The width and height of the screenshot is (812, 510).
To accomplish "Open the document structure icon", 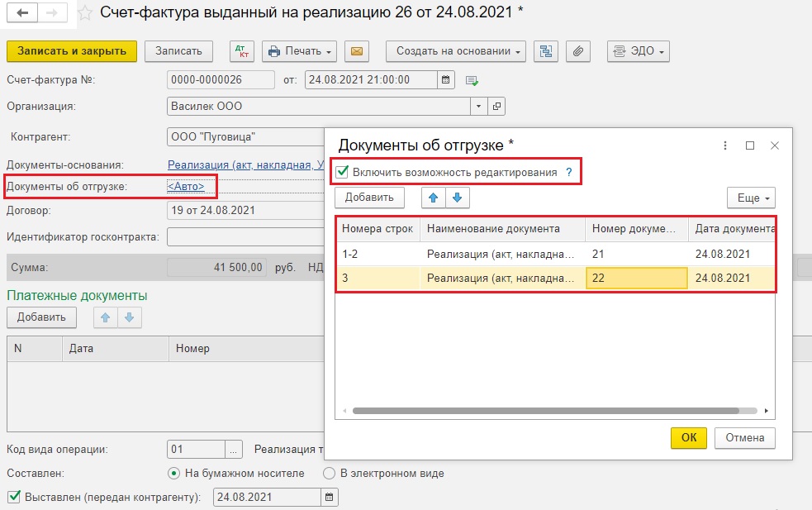I will (x=546, y=51).
